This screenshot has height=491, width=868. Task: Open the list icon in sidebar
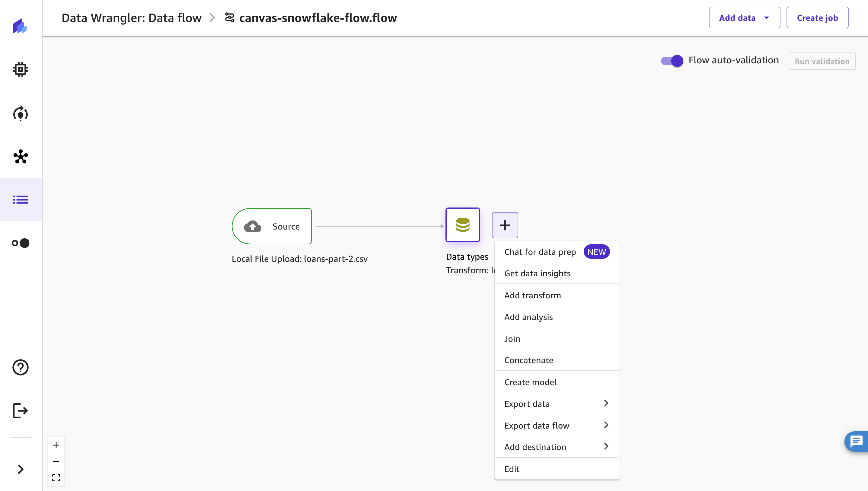[x=20, y=200]
